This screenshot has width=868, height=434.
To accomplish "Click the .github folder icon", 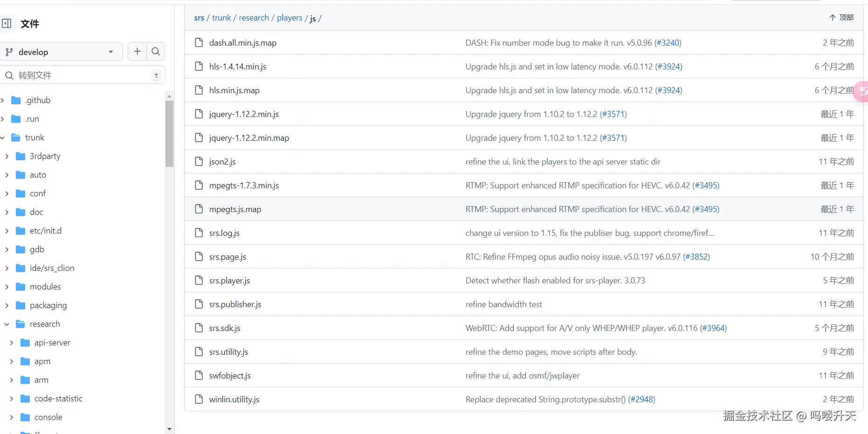I will [x=16, y=100].
